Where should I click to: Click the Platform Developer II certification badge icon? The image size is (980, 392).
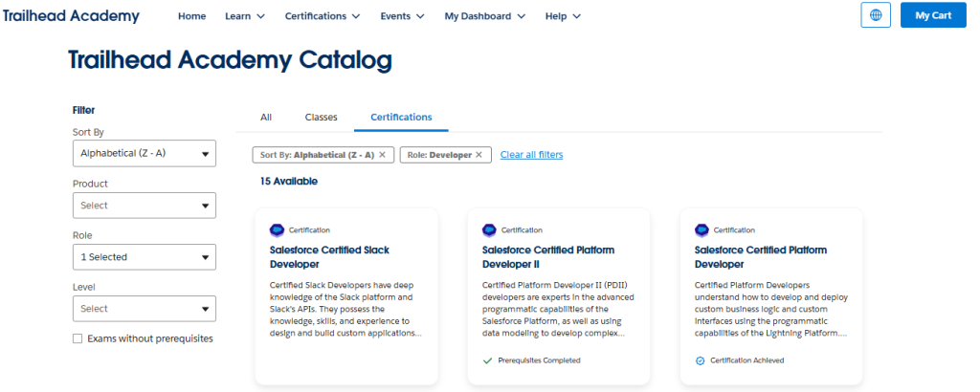[x=489, y=230]
